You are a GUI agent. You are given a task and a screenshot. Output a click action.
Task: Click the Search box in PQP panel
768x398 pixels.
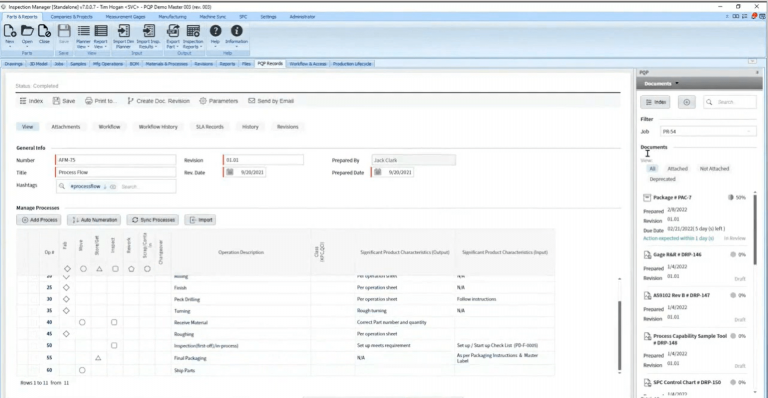(x=730, y=102)
